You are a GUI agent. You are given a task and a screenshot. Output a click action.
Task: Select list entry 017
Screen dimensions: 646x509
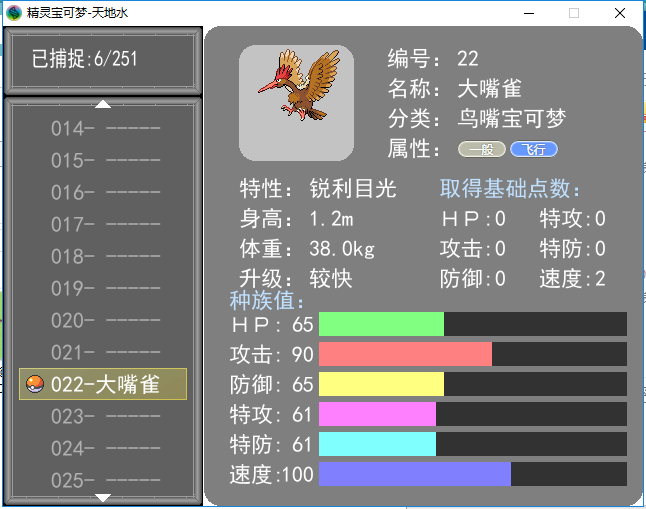(x=105, y=225)
